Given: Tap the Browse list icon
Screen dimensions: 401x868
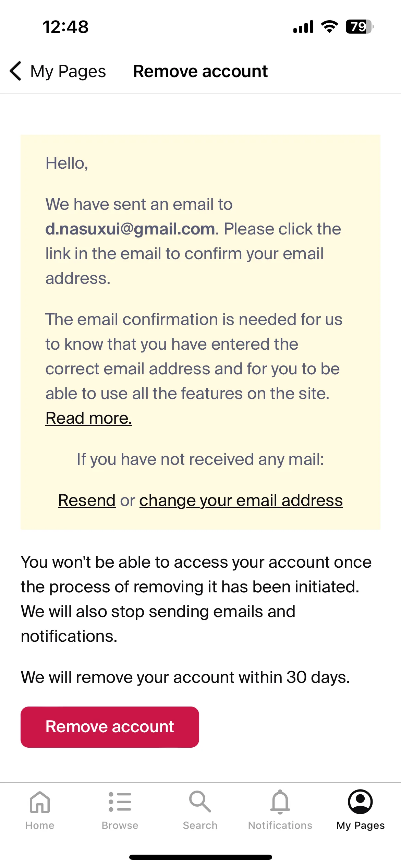Looking at the screenshot, I should coord(120,802).
